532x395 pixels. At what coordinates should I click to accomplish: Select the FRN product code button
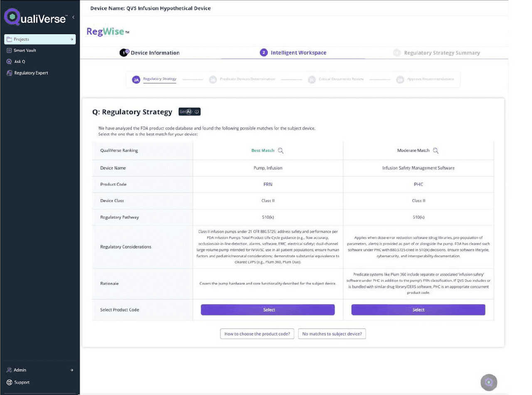(x=268, y=310)
